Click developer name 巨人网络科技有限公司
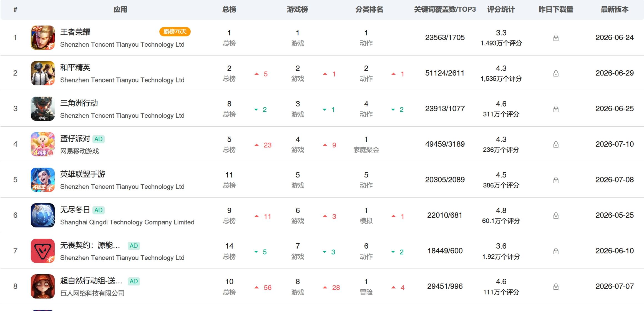The image size is (644, 311). 92,293
